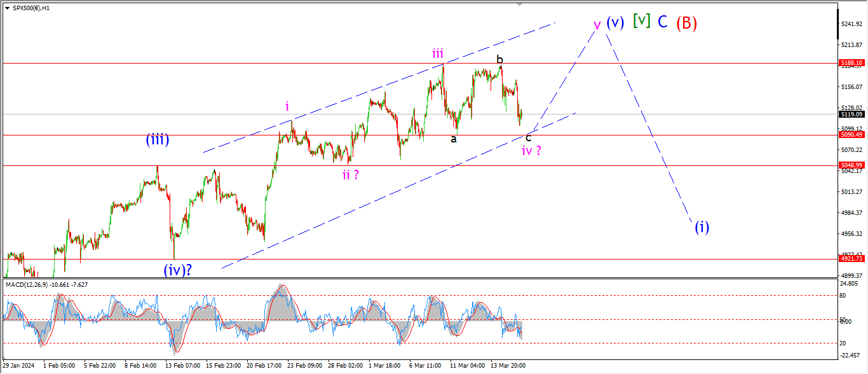
Task: Click the gray 5119.09 current price label
Action: pos(851,114)
